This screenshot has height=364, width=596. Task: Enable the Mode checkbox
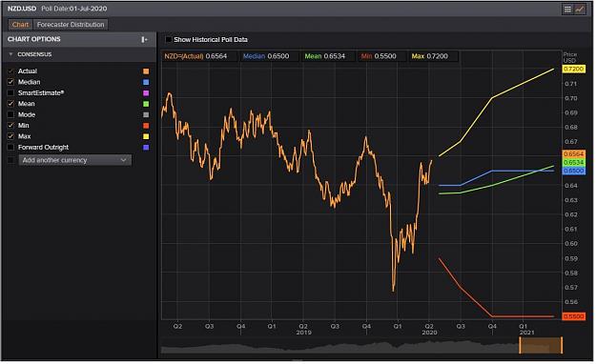11,114
